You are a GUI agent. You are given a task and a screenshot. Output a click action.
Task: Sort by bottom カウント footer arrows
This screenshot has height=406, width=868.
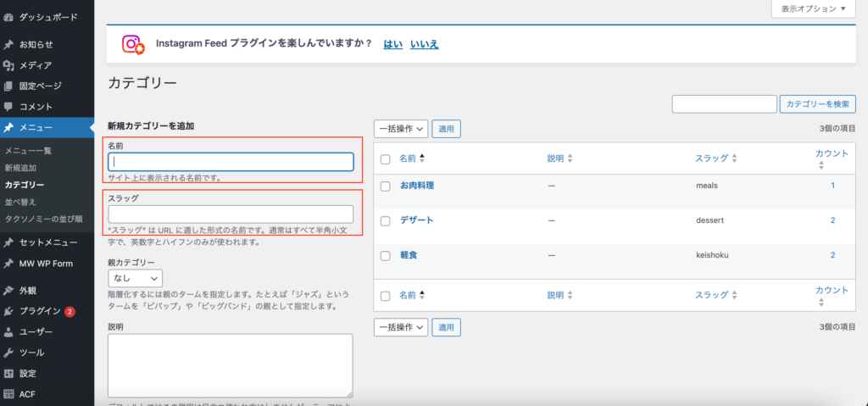821,303
